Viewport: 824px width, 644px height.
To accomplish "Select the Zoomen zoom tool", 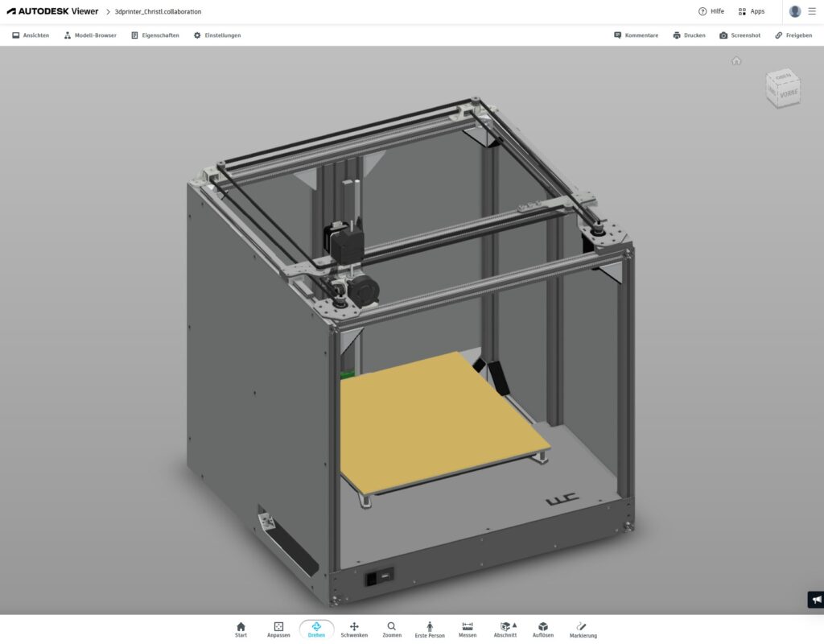I will coord(392,630).
